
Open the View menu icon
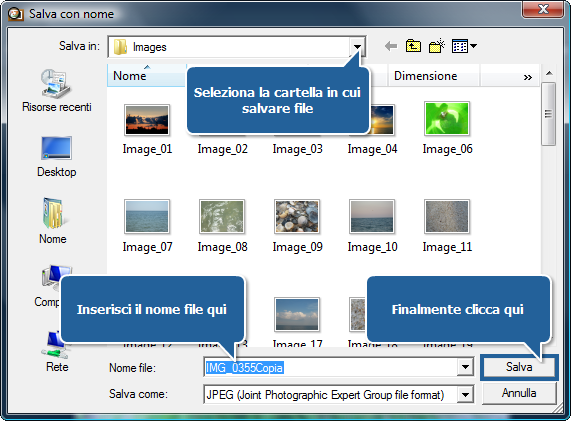point(460,46)
